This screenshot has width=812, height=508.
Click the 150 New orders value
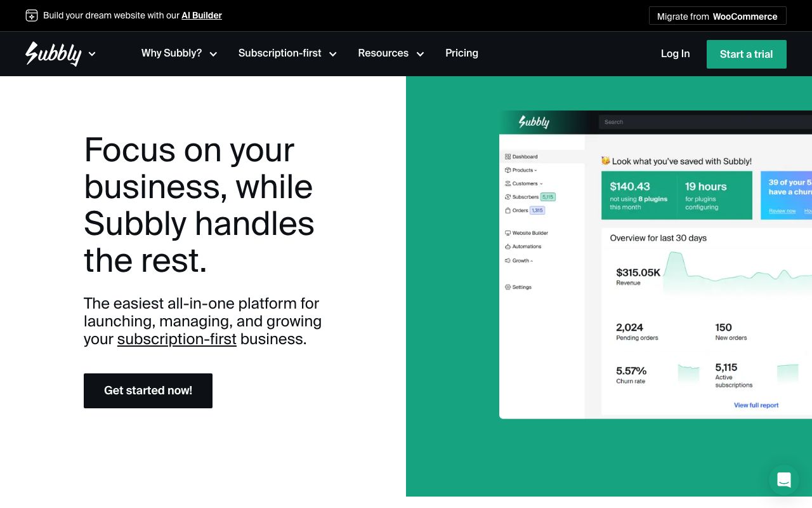pyautogui.click(x=724, y=328)
